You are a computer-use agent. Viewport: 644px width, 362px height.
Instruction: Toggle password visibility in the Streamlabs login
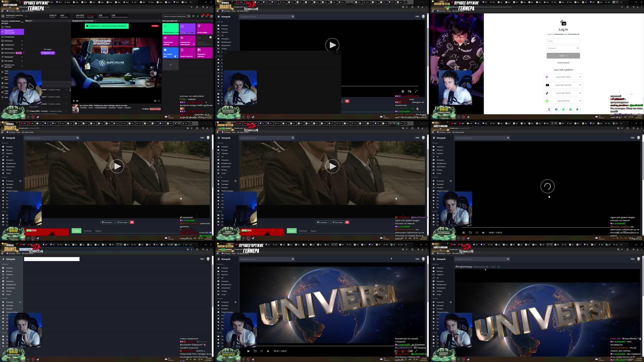[x=578, y=48]
